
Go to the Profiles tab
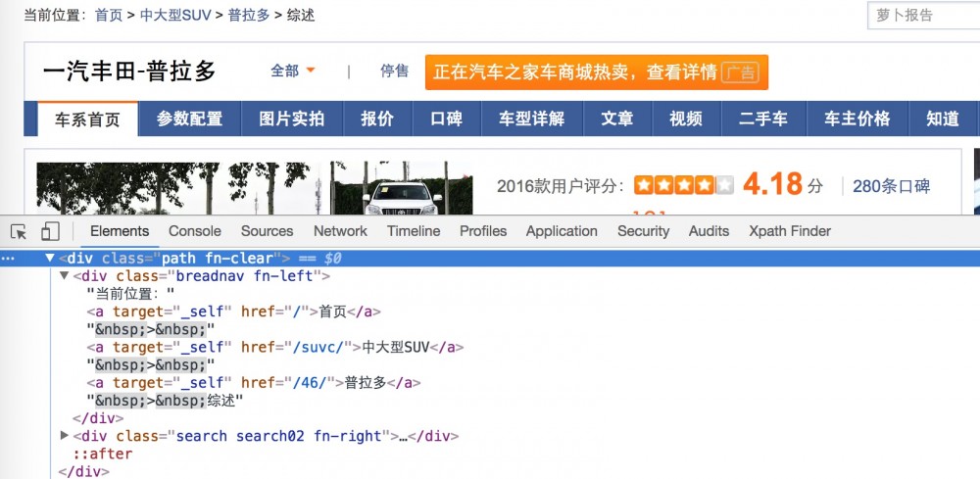pyautogui.click(x=483, y=231)
